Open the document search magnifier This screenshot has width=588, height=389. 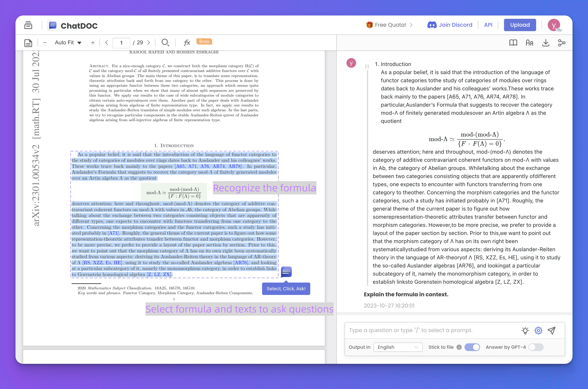tap(165, 42)
